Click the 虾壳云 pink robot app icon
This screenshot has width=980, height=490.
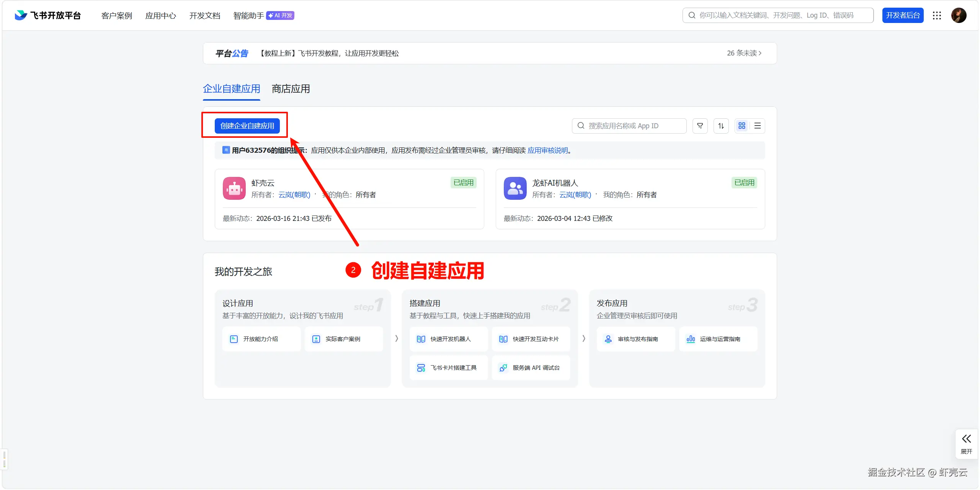[x=234, y=188]
